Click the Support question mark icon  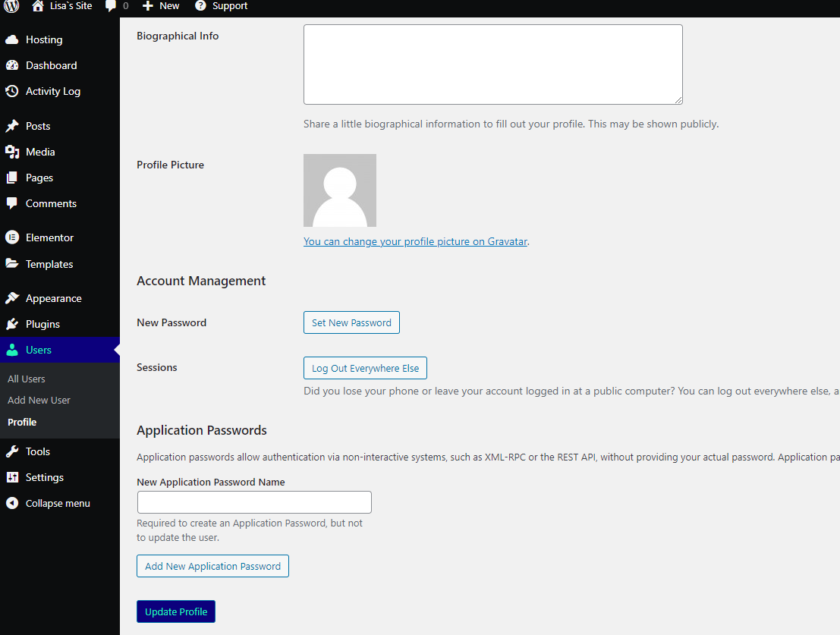(x=200, y=6)
